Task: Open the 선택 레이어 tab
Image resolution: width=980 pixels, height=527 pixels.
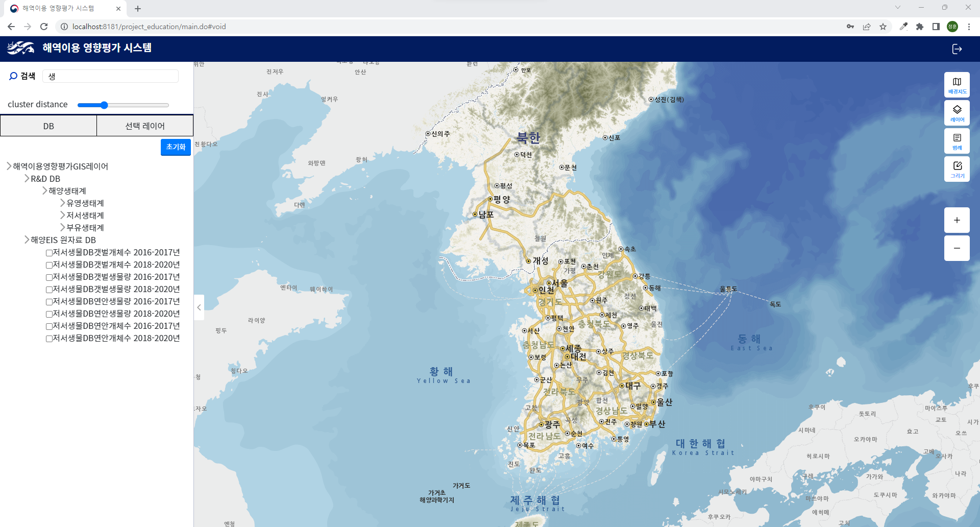Action: pyautogui.click(x=144, y=125)
